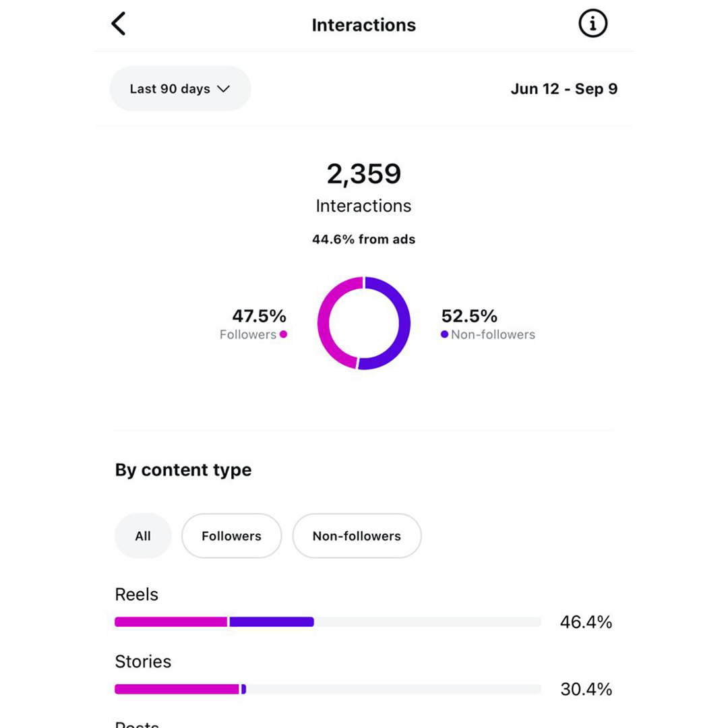
Task: Click the Reels purple bar segment
Action: [x=272, y=621]
